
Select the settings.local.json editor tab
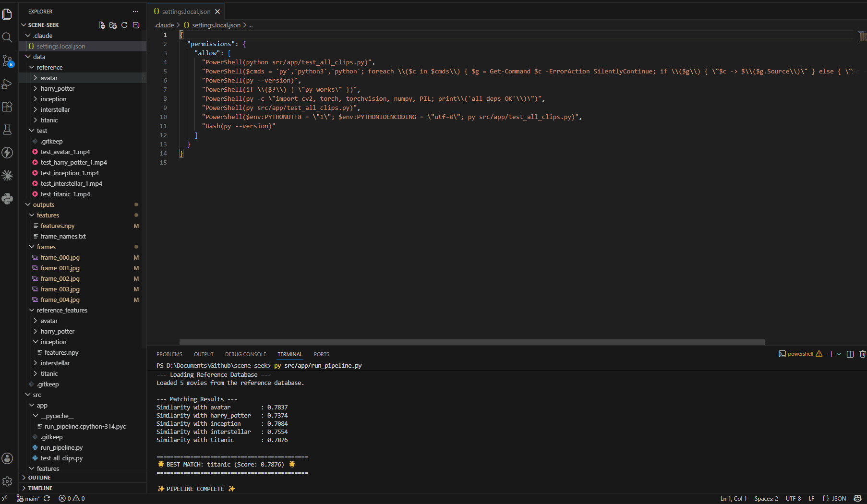tap(185, 12)
